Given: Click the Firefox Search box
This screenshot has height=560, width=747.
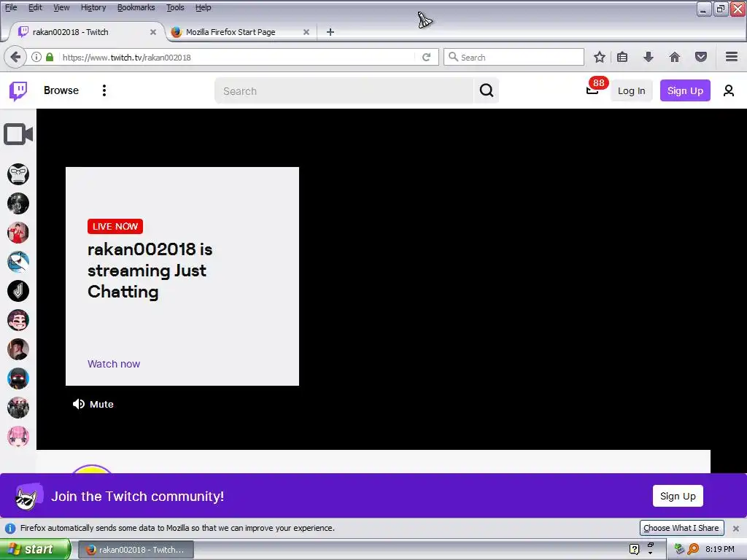Looking at the screenshot, I should coord(514,57).
